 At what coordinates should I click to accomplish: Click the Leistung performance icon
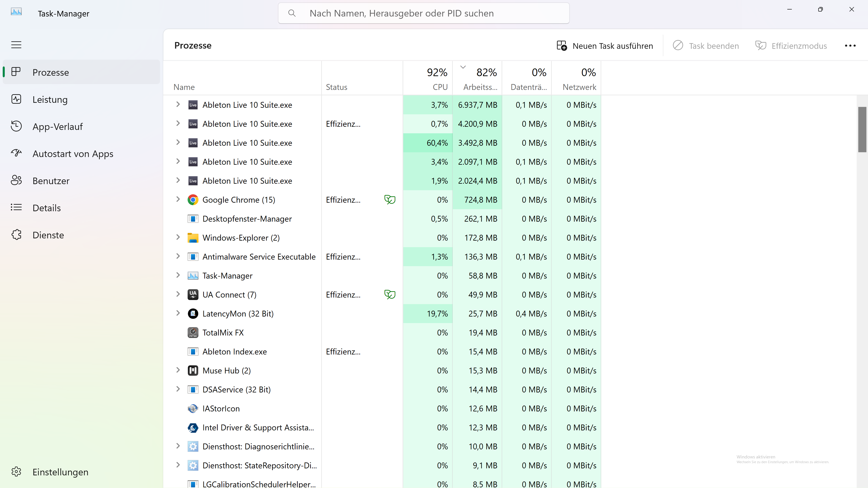(x=16, y=99)
